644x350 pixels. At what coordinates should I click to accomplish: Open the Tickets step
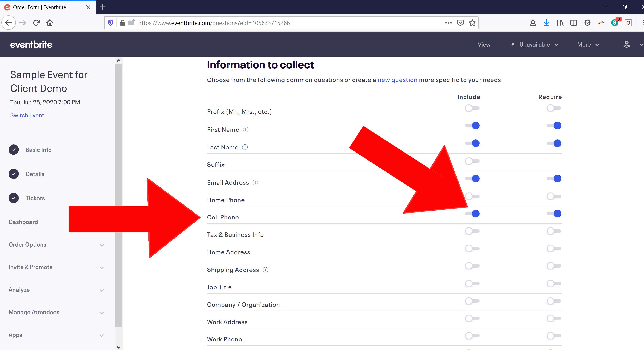pyautogui.click(x=27, y=198)
